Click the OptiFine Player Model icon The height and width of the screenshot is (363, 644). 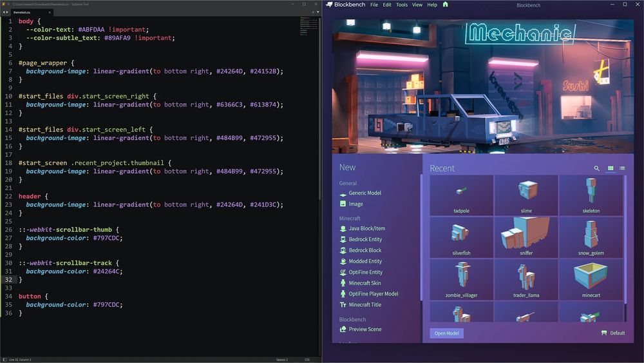(343, 294)
